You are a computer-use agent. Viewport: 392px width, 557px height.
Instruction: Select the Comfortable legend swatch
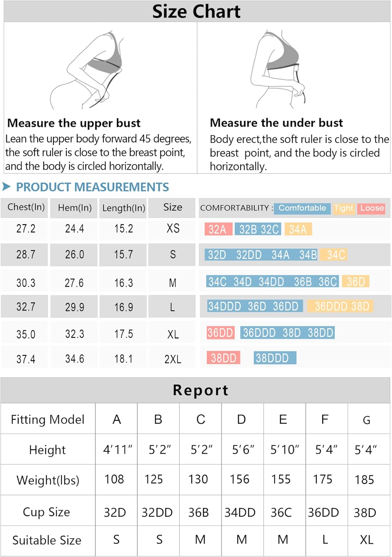(x=302, y=208)
